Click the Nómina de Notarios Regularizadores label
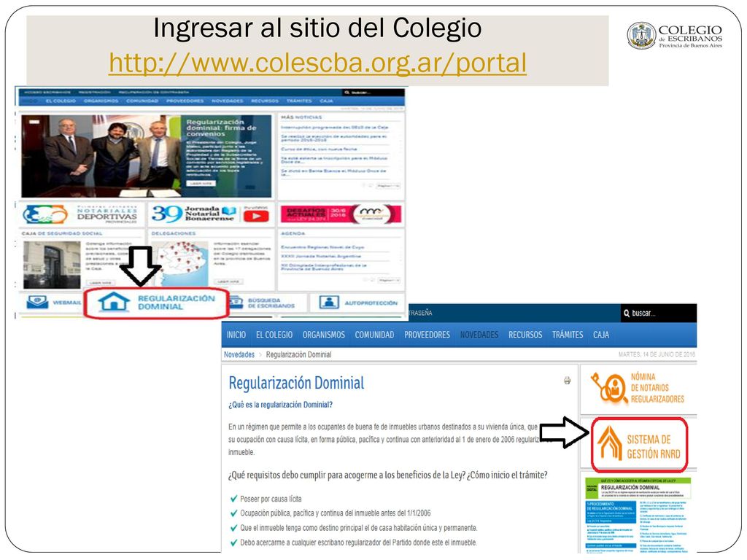Viewport: 747px width, 560px height. 657,388
